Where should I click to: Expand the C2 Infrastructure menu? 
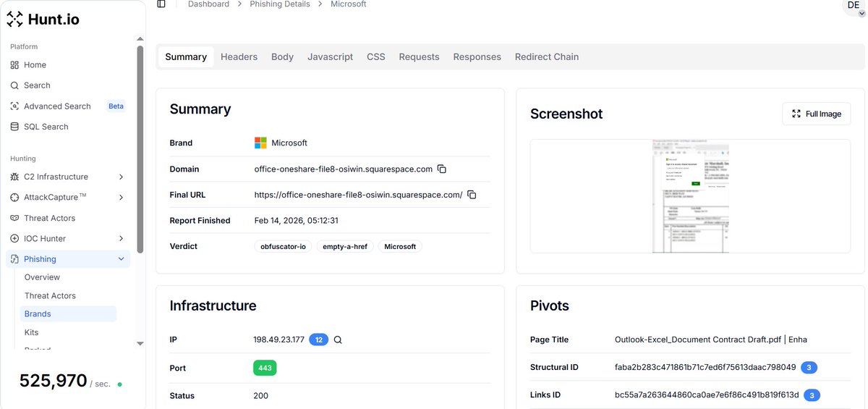(121, 177)
